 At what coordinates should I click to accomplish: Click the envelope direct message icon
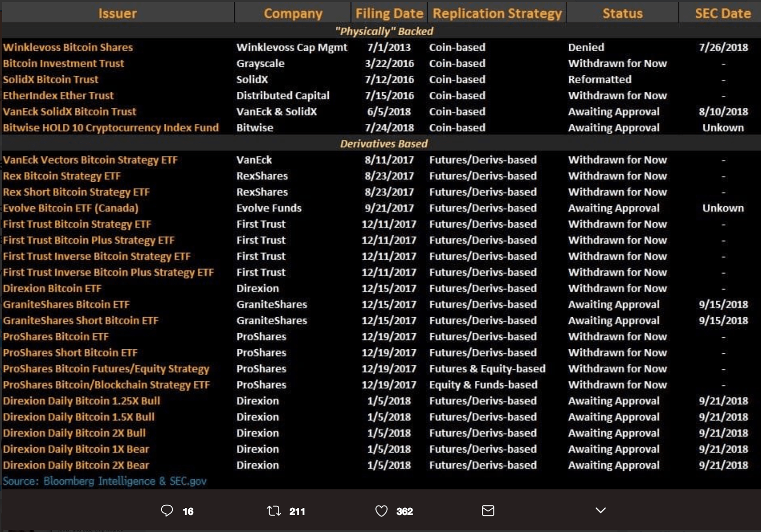tap(488, 511)
